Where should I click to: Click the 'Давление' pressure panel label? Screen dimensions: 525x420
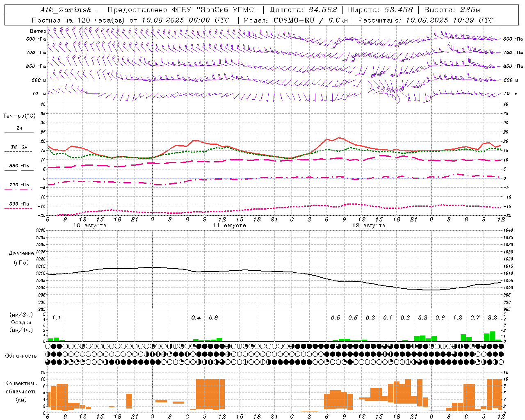pos(21,253)
